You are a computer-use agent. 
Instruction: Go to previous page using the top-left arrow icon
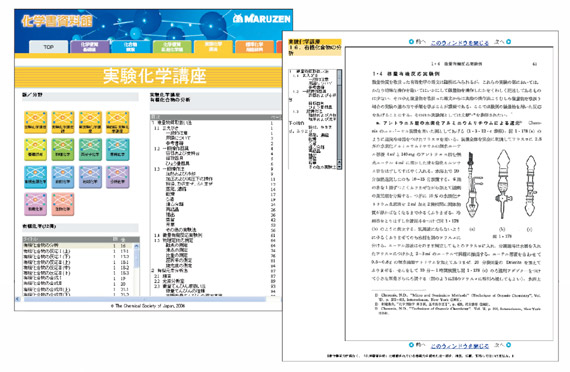411,42
